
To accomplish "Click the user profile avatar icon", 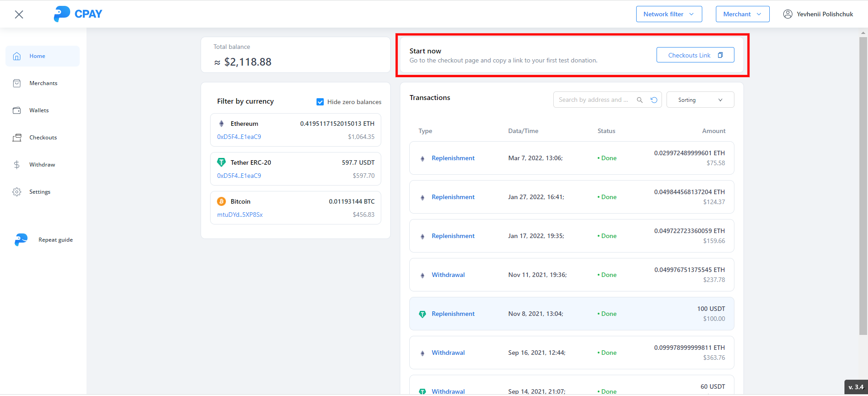I will [x=788, y=14].
